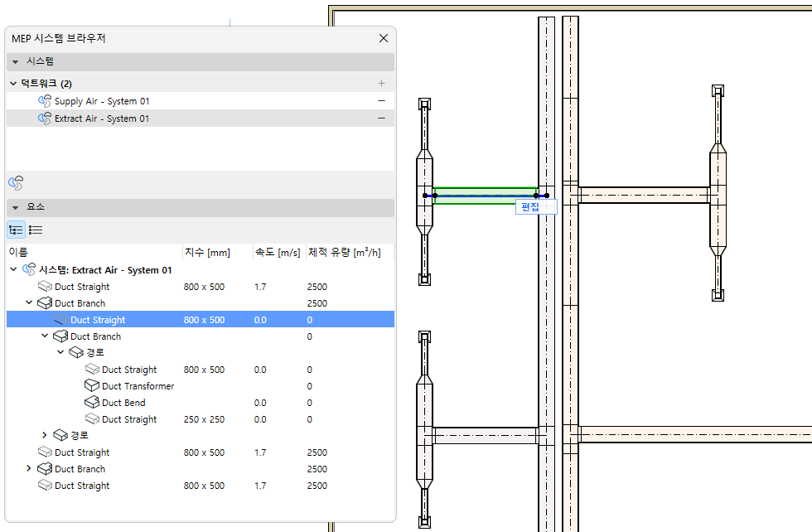The height and width of the screenshot is (532, 812).
Task: Close the MEP 시스템 브라우저 panel
Action: tap(383, 38)
